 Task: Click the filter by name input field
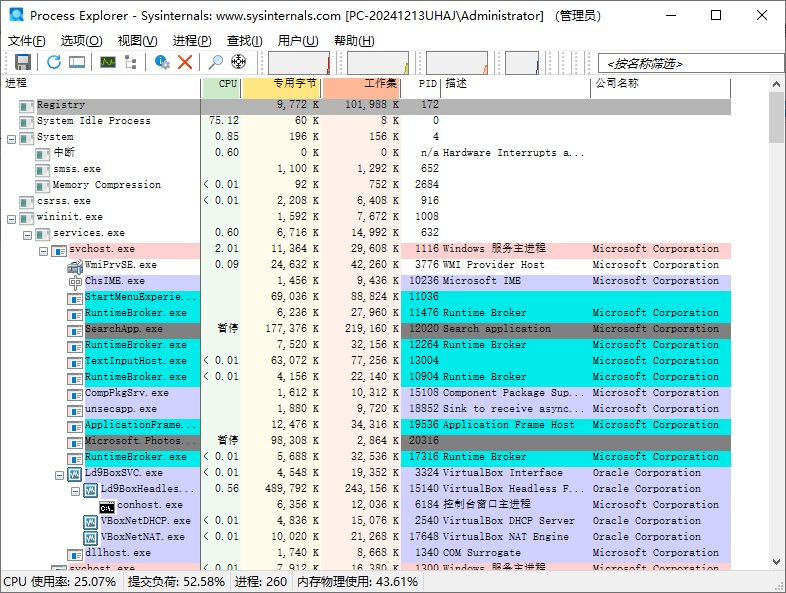click(x=692, y=64)
